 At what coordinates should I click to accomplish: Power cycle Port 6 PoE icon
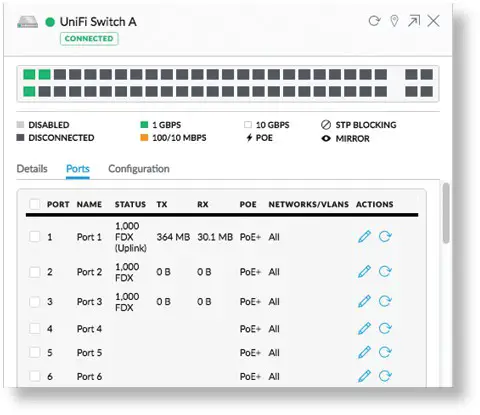(385, 376)
